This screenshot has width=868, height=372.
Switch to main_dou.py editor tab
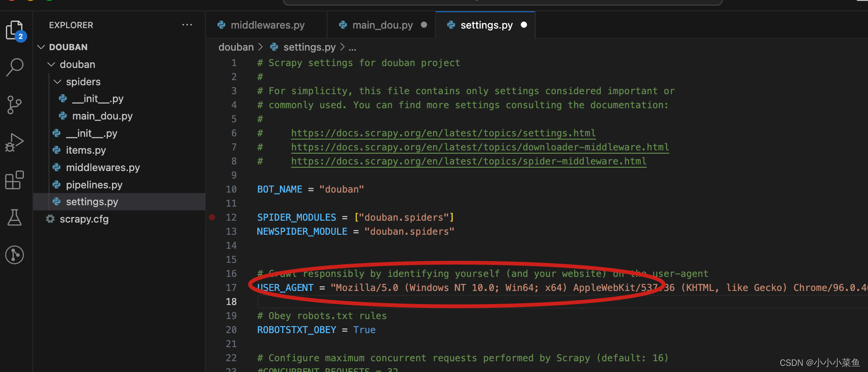382,25
